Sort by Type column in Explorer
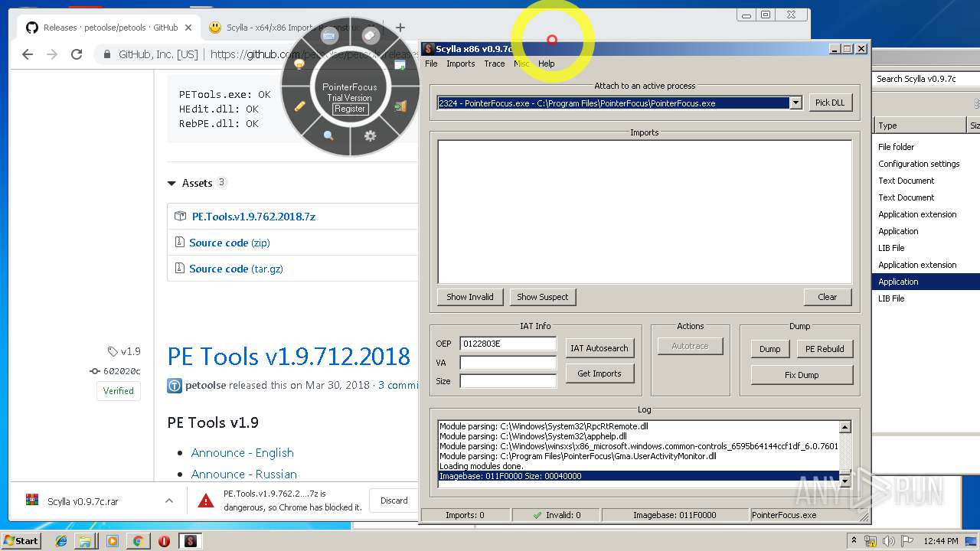980x551 pixels. 920,126
